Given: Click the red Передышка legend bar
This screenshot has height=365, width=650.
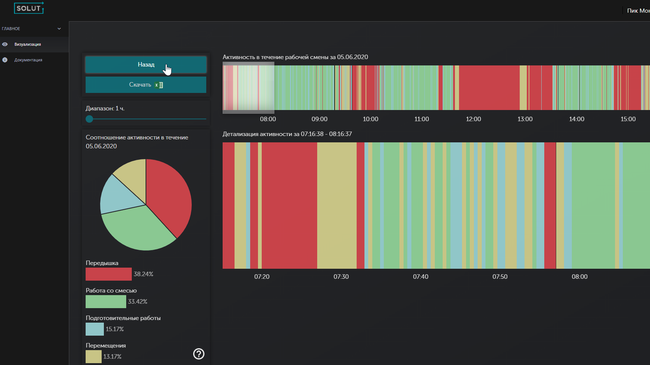Looking at the screenshot, I should (109, 274).
